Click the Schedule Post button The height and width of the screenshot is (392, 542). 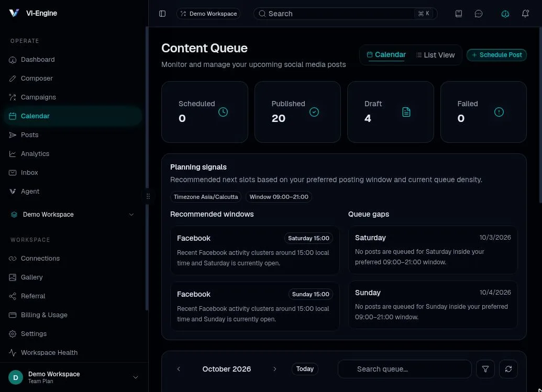click(x=496, y=55)
